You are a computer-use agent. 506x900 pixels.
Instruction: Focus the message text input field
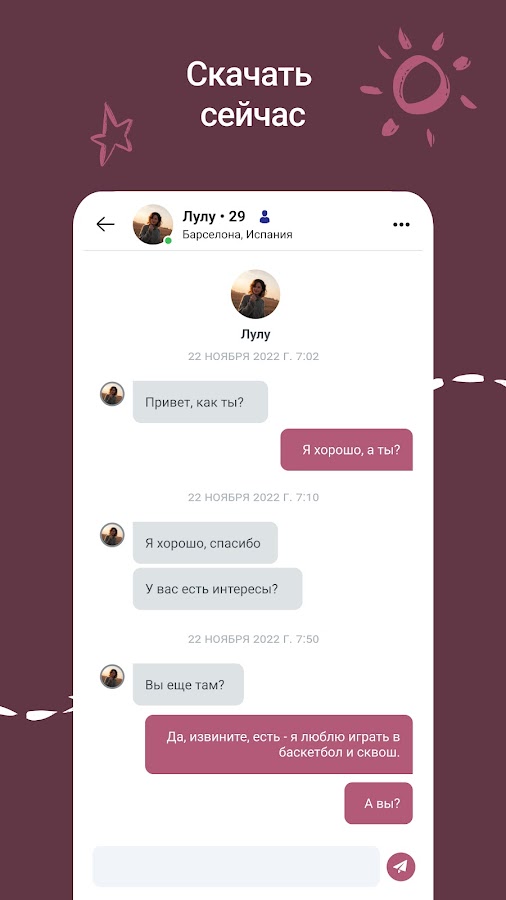[x=236, y=866]
